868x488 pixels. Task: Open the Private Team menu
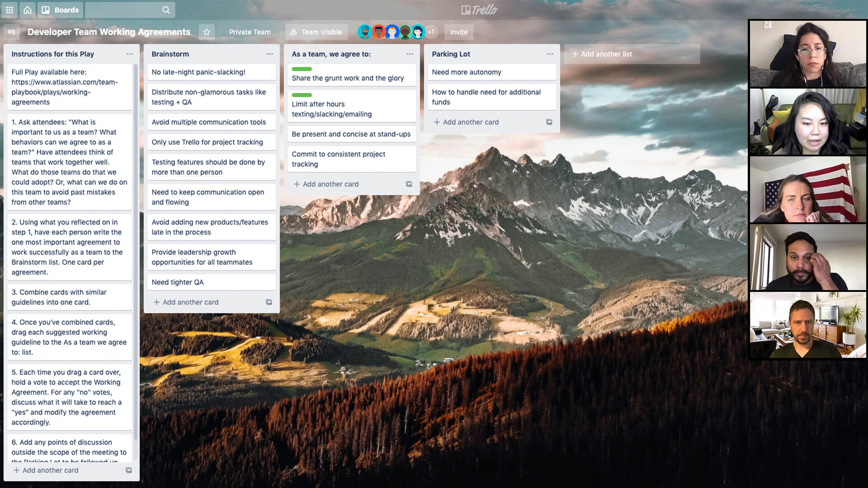[x=250, y=32]
